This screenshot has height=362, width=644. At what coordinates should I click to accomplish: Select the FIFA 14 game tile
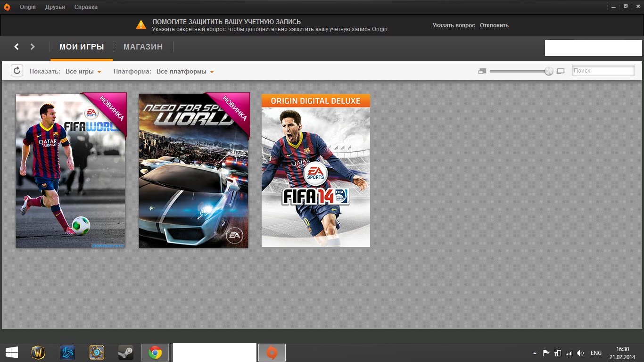(x=316, y=171)
